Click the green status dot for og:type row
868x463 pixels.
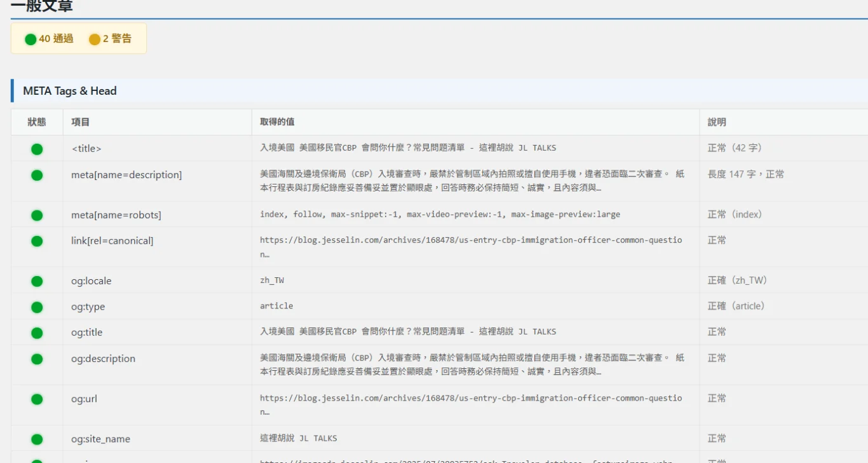37,307
